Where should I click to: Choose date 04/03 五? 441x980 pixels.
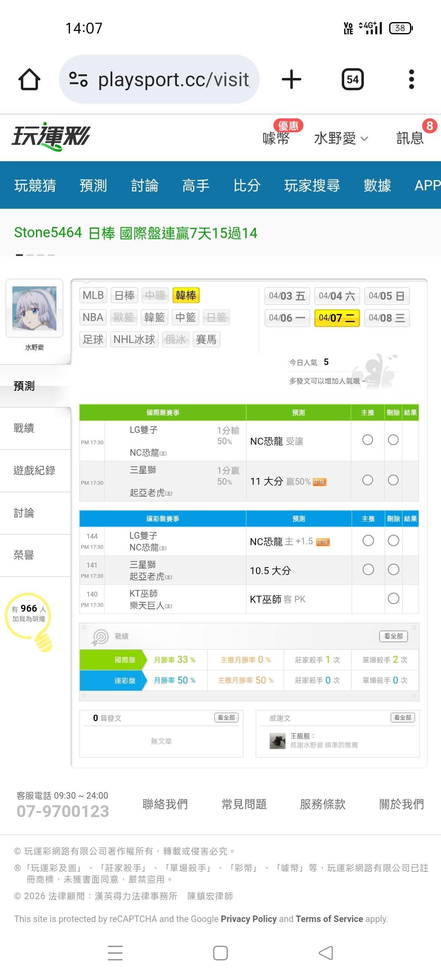tap(287, 296)
